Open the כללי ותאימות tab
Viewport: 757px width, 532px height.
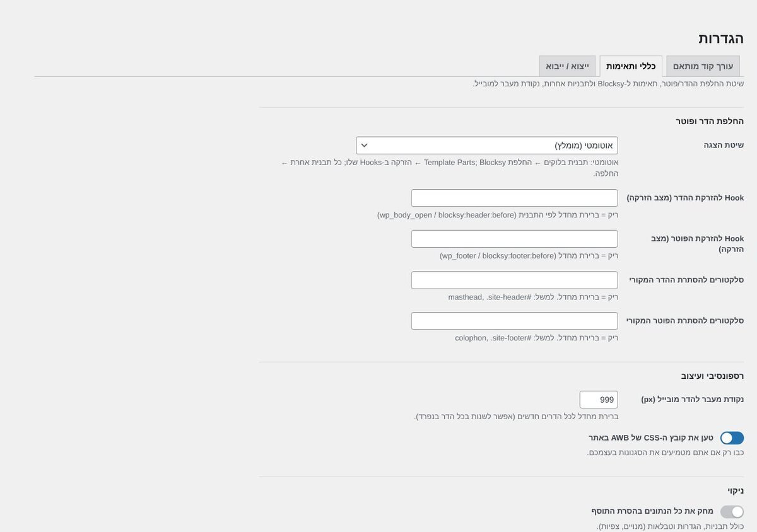[x=631, y=66]
